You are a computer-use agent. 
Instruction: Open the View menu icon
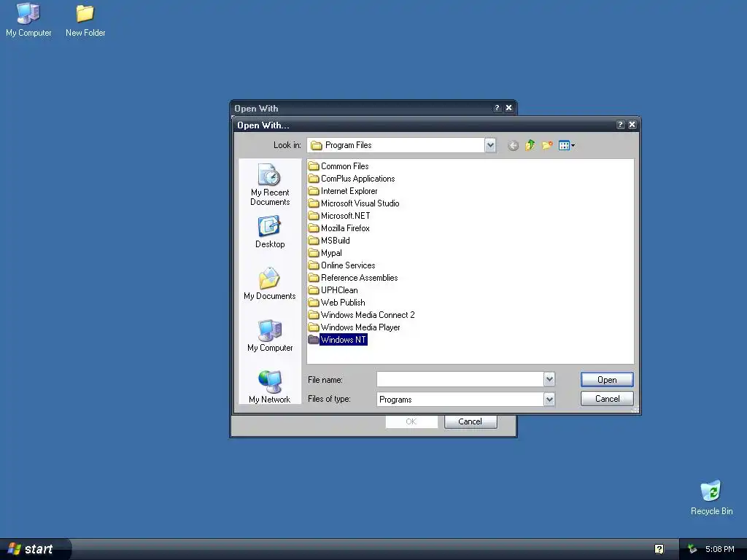tap(566, 146)
